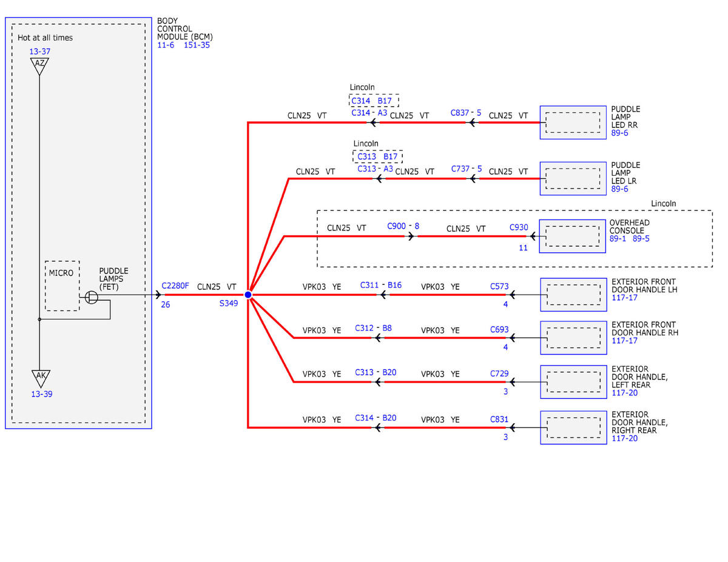Click pin number 4 under C573
This screenshot has height=562, width=728.
[x=505, y=304]
